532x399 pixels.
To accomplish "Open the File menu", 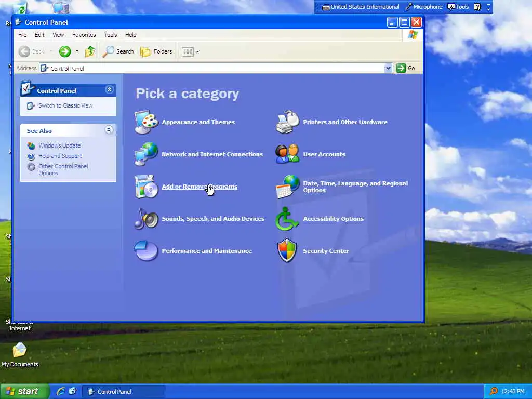I will pyautogui.click(x=22, y=35).
